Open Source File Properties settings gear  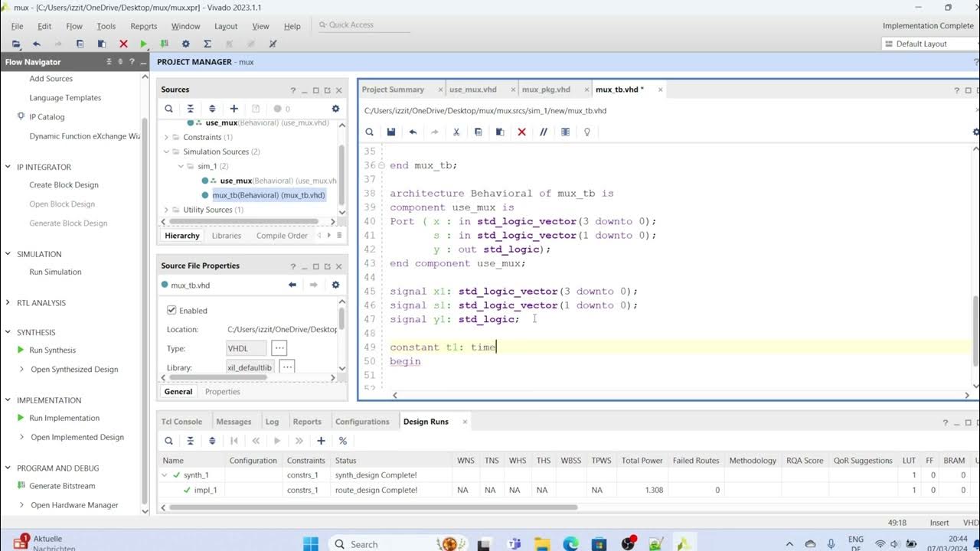pyautogui.click(x=335, y=285)
